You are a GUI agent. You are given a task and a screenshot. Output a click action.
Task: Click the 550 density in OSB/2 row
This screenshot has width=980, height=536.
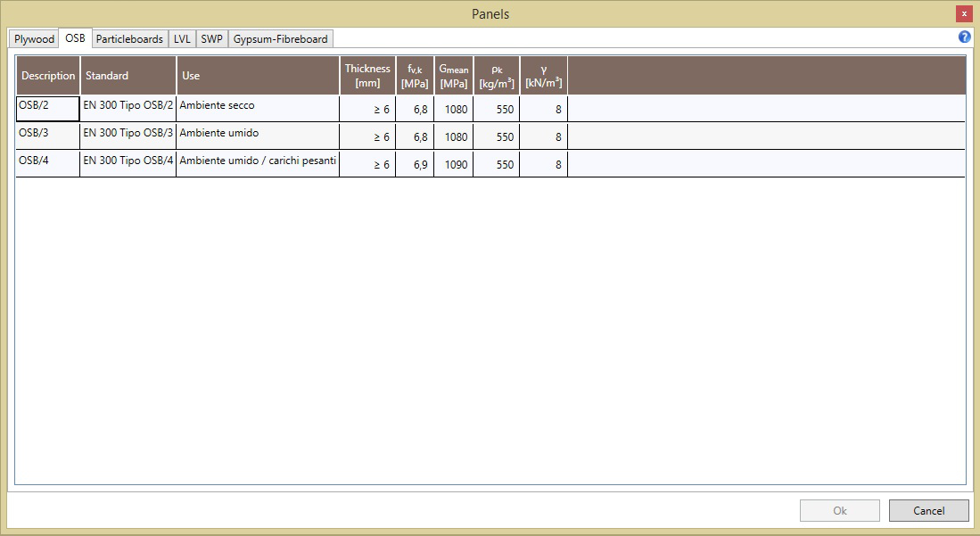tap(497, 109)
